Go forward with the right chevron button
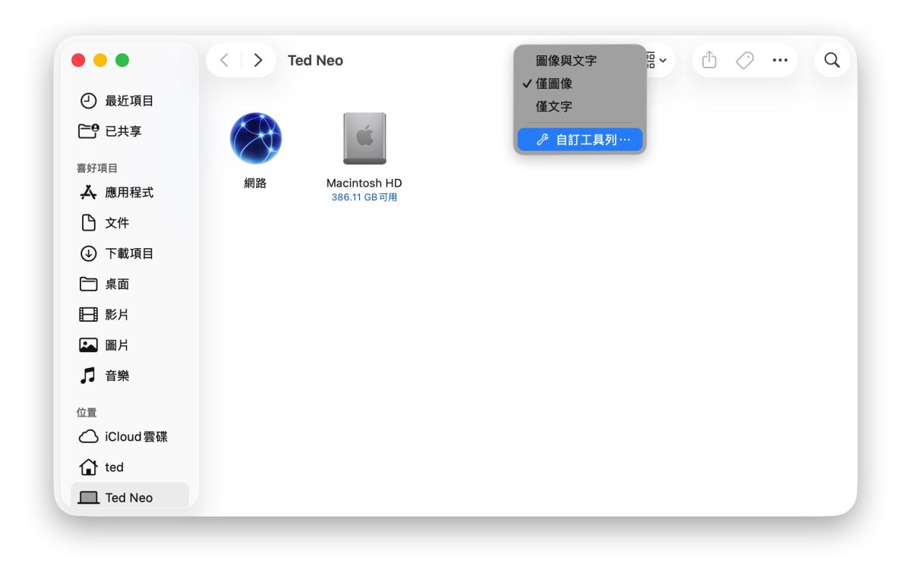Screen dimensions: 911x588 pyautogui.click(x=258, y=61)
